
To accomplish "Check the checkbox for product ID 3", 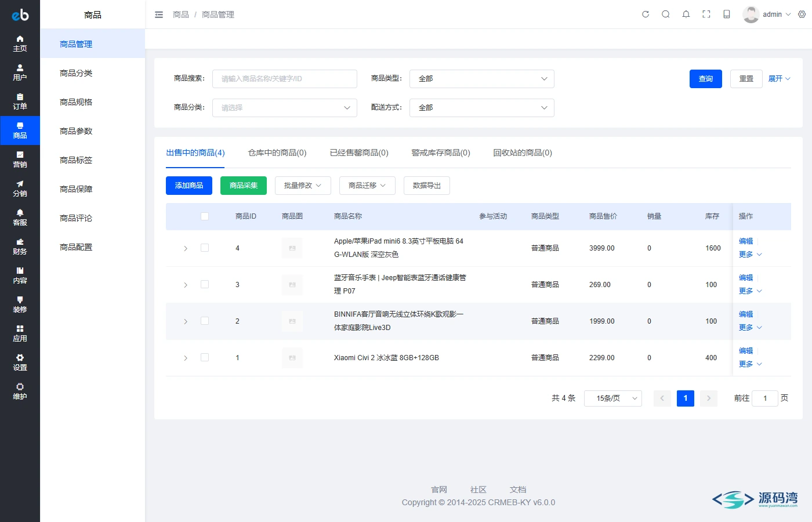I will 205,284.
